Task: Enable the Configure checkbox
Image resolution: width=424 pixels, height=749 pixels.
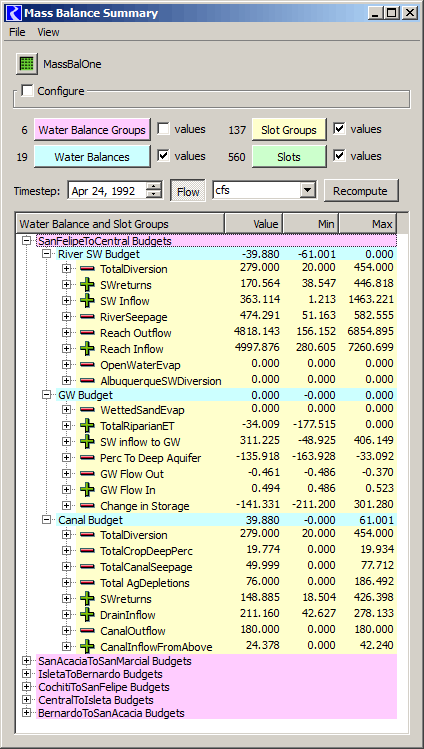Action: [x=28, y=90]
